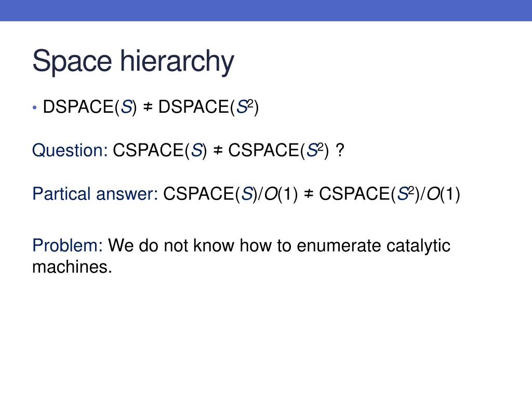Click CSPACE(S²) in the Question line
This screenshot has height=399, width=532.
tap(278, 150)
